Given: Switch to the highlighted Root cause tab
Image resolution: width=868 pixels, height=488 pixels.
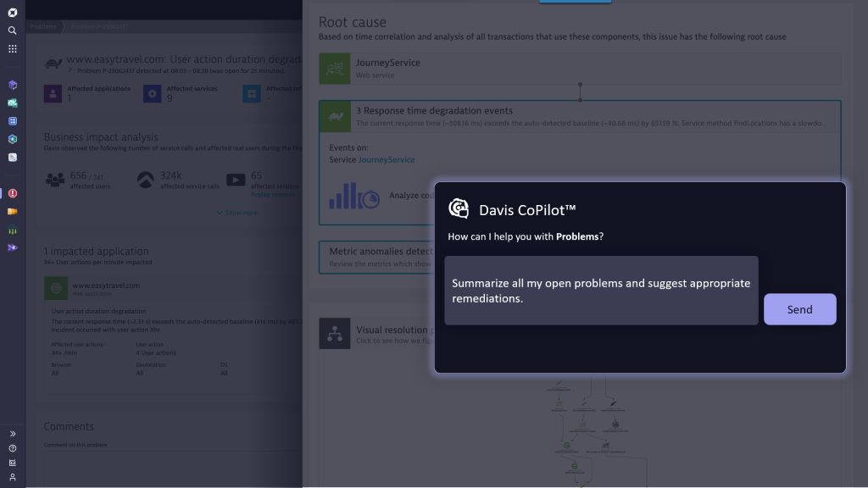Looking at the screenshot, I should (x=575, y=3).
